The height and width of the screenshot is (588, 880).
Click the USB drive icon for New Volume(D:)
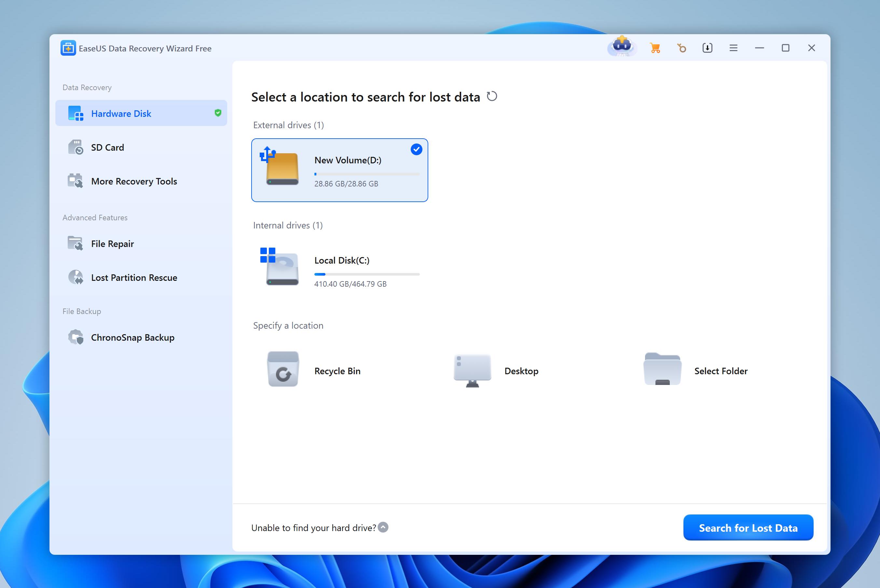pos(280,166)
